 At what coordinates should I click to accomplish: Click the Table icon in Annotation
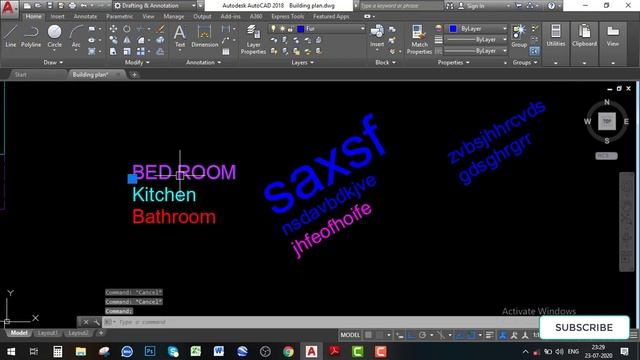(x=226, y=51)
